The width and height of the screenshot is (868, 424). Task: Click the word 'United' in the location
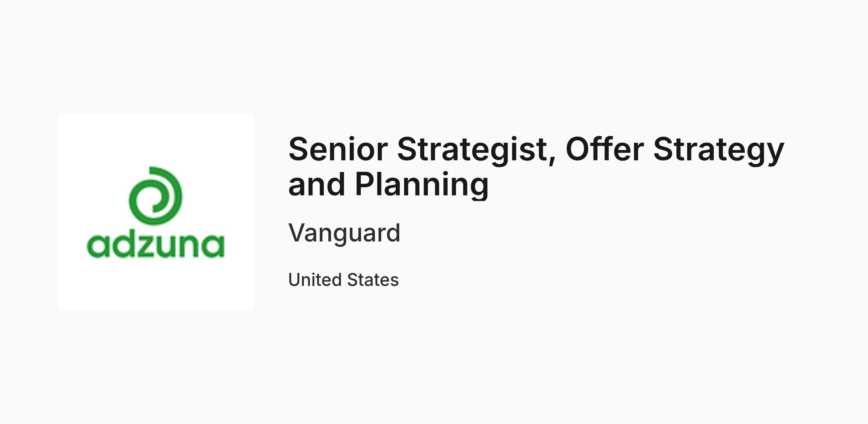point(315,280)
